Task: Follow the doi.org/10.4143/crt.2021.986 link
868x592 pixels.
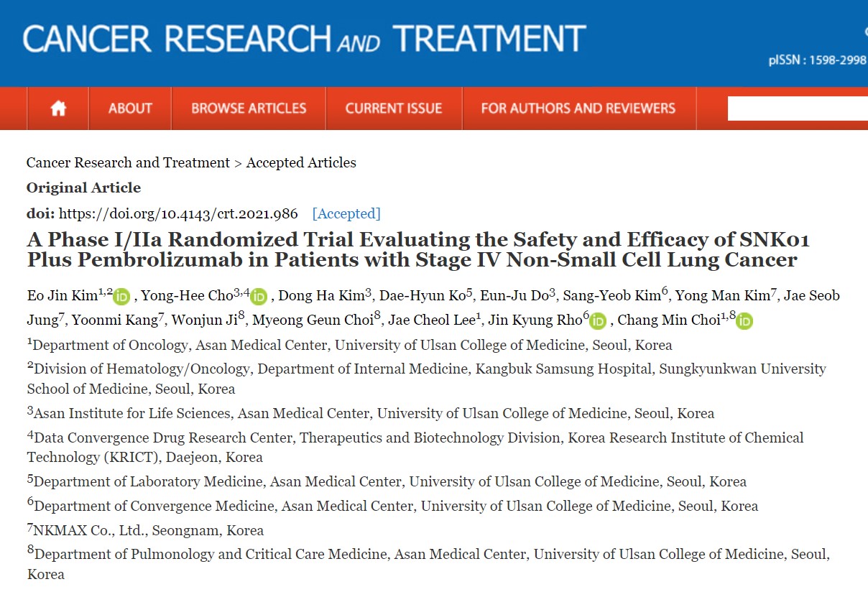Action: [178, 213]
